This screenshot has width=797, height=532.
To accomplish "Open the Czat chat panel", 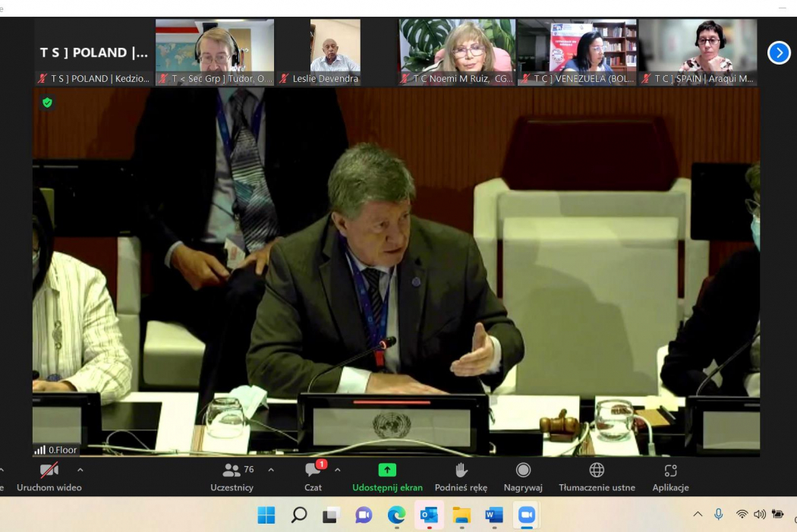I will tap(313, 477).
